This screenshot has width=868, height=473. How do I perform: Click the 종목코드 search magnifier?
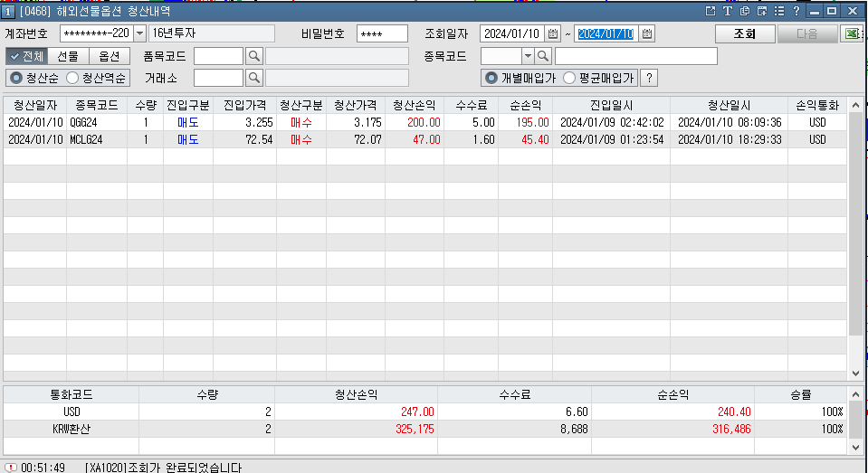pos(543,56)
